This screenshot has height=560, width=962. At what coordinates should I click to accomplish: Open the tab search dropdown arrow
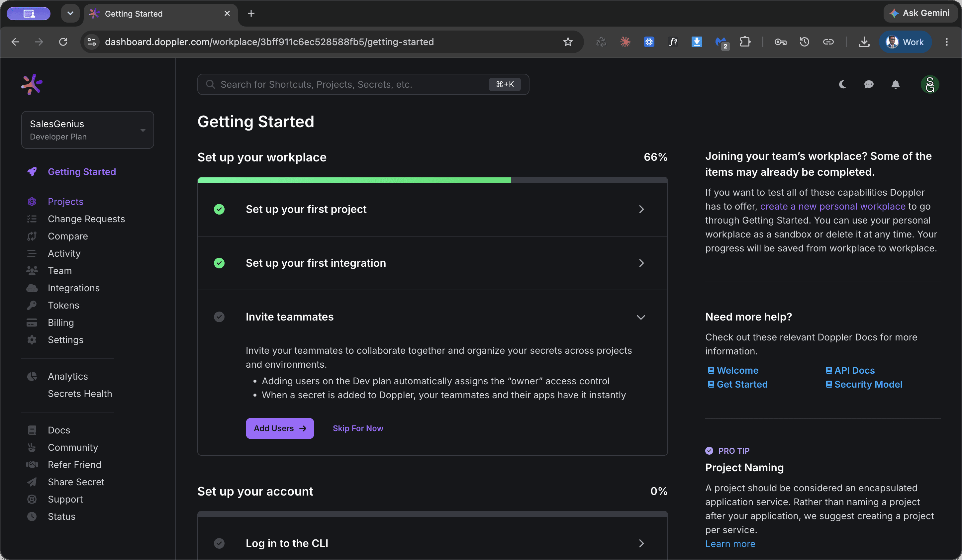coord(70,13)
